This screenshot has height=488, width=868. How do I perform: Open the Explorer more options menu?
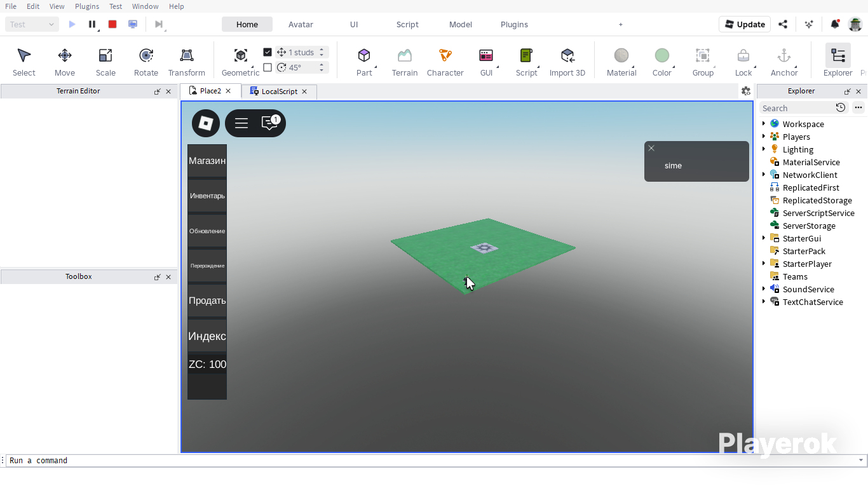click(858, 107)
